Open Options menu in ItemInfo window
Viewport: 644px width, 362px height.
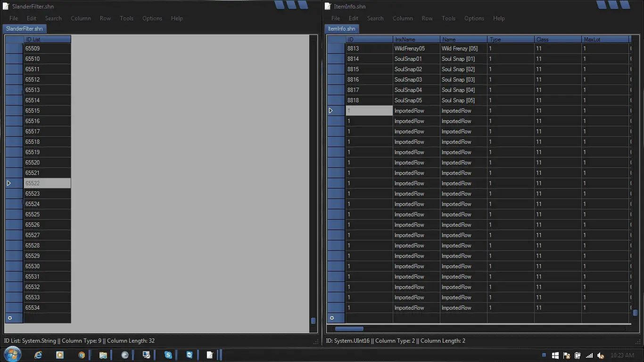pos(474,18)
